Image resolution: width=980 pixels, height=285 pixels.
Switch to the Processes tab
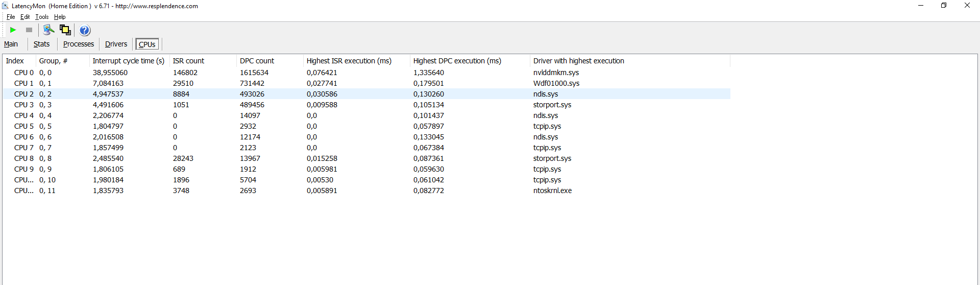pos(79,44)
